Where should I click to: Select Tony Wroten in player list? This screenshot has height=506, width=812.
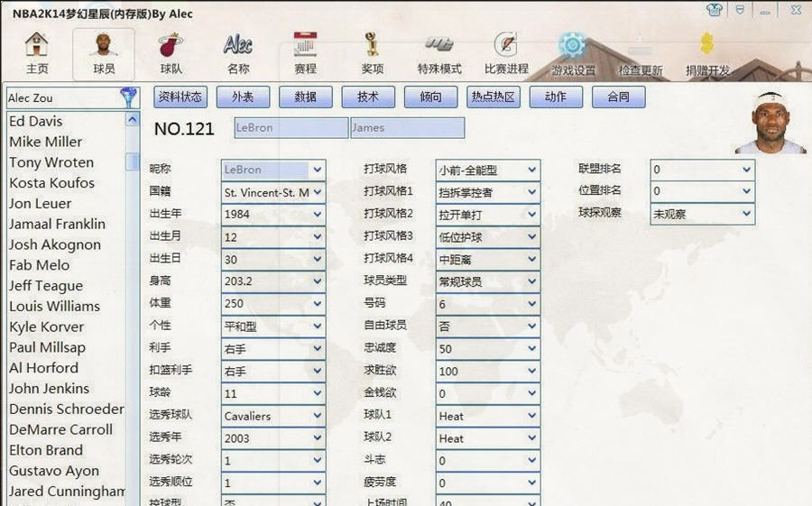point(51,162)
